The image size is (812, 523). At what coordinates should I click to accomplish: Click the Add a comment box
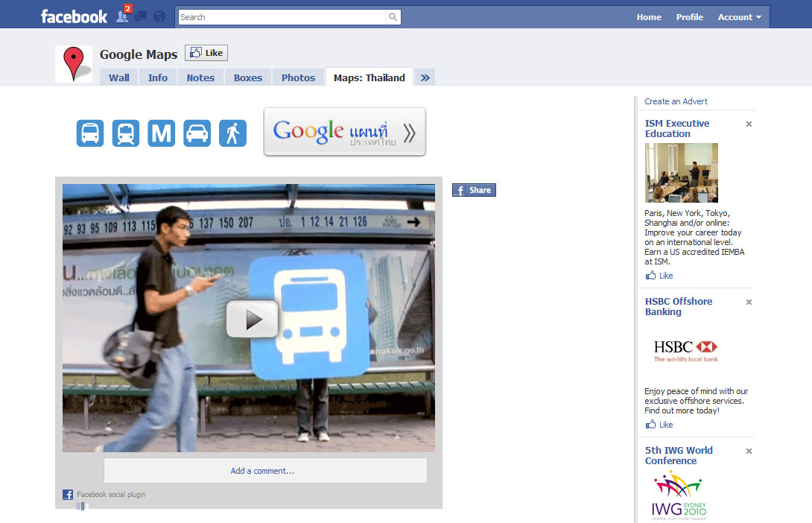point(265,471)
